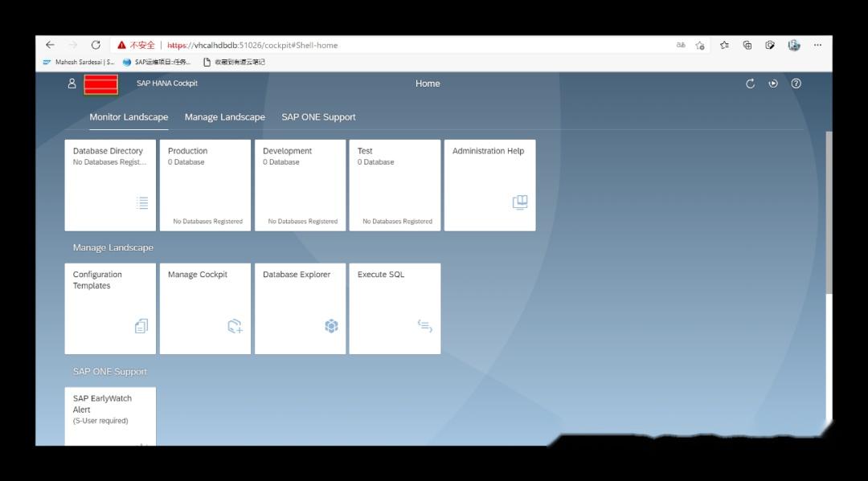Click the SAP ONE Support section heading
Viewport: 868px width, 481px height.
coord(109,372)
